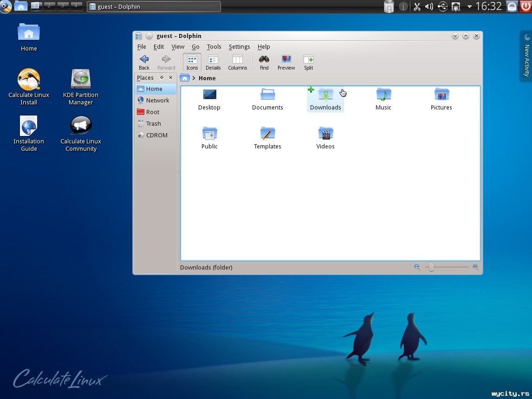The height and width of the screenshot is (399, 532).
Task: Select CDROM in Places panel
Action: (x=156, y=135)
